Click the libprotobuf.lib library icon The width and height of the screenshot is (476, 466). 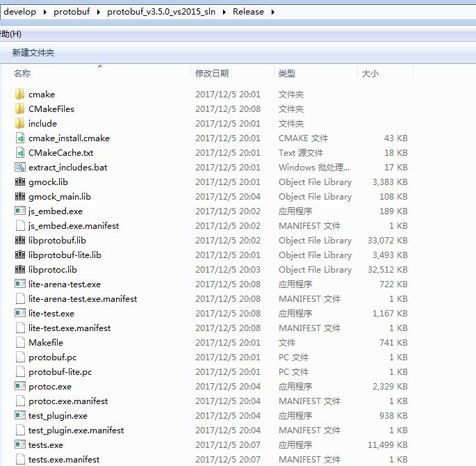pyautogui.click(x=20, y=240)
